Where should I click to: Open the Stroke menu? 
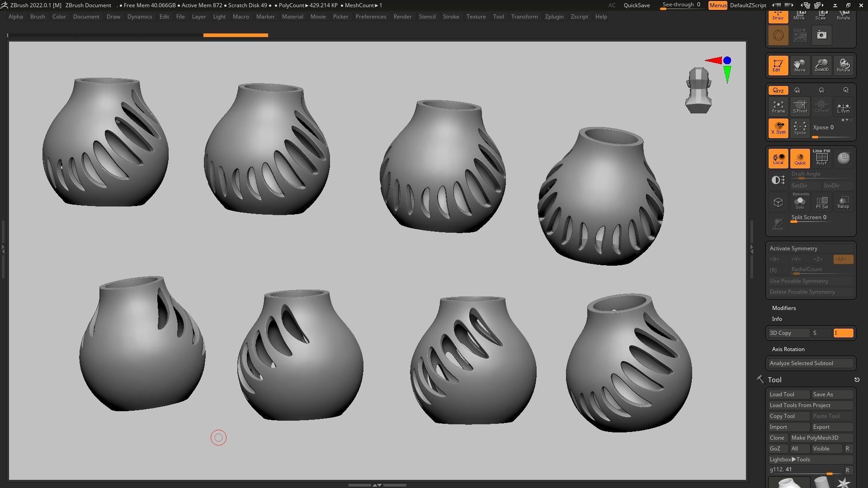click(450, 17)
